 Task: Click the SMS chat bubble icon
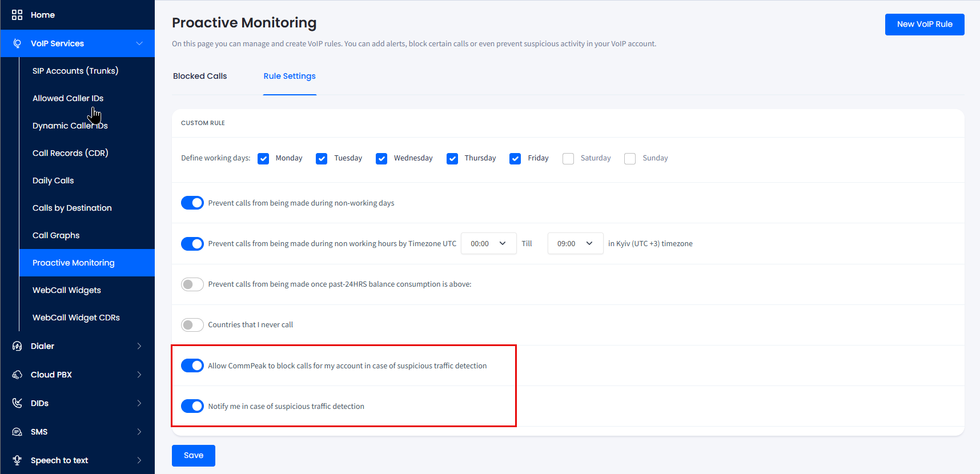click(17, 432)
